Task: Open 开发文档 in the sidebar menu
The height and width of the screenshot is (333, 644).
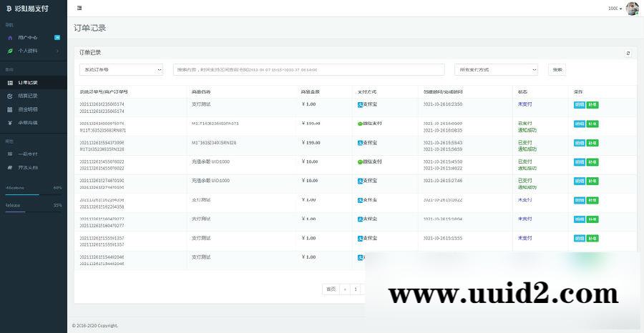Action: point(28,167)
